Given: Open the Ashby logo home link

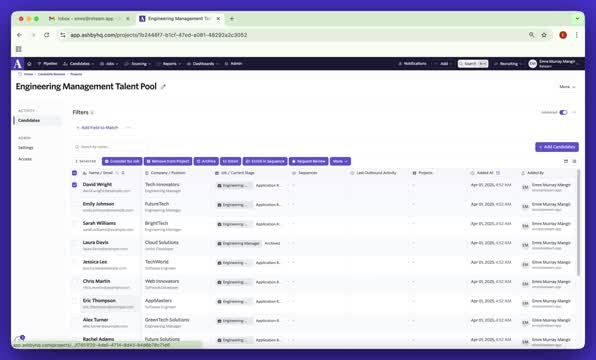Looking at the screenshot, I should point(17,63).
